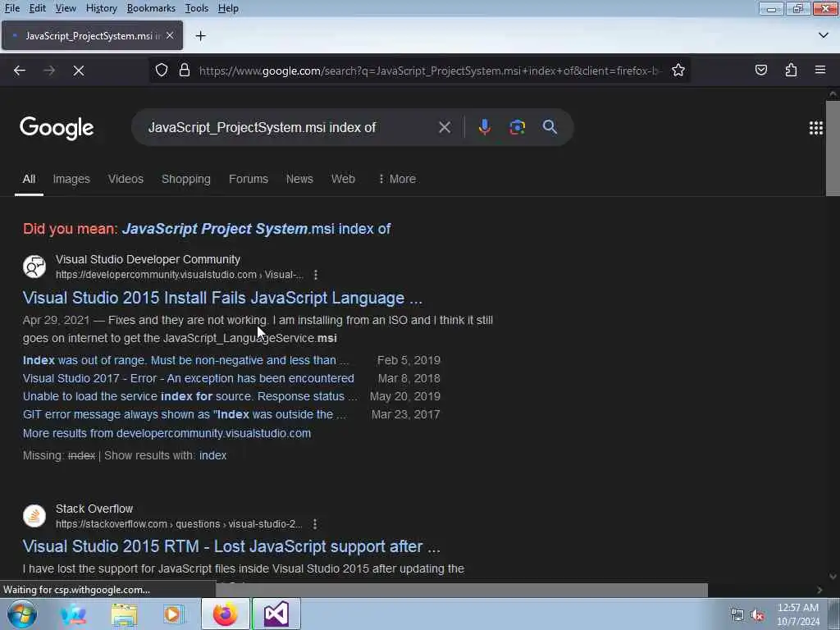Switch to Firefox in the taskbar
This screenshot has width=840, height=630.
[225, 614]
